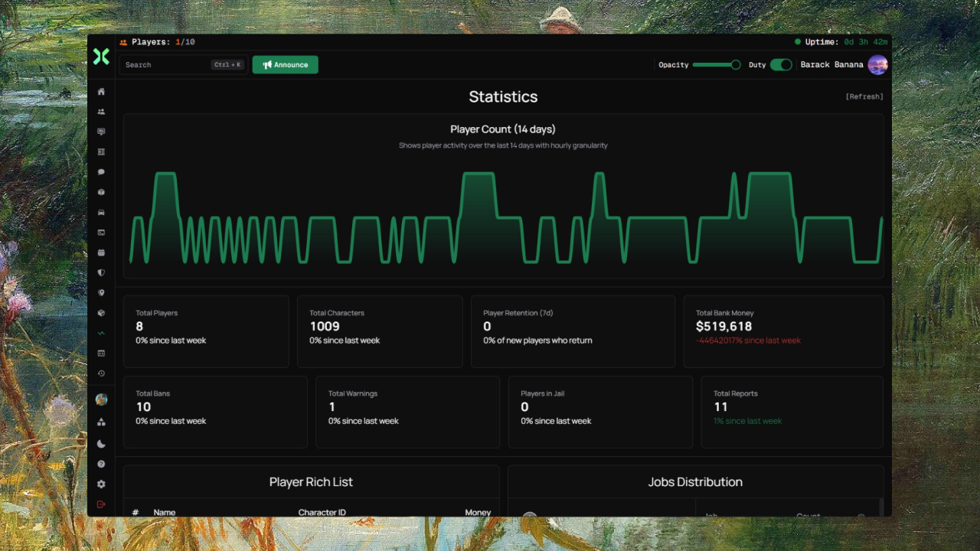Image resolution: width=980 pixels, height=551 pixels.
Task: Click the Total Bans value 10
Action: (143, 407)
